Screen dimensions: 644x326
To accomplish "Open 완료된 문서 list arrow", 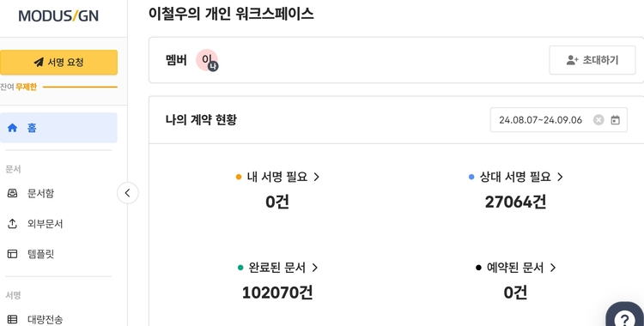I will point(314,268).
